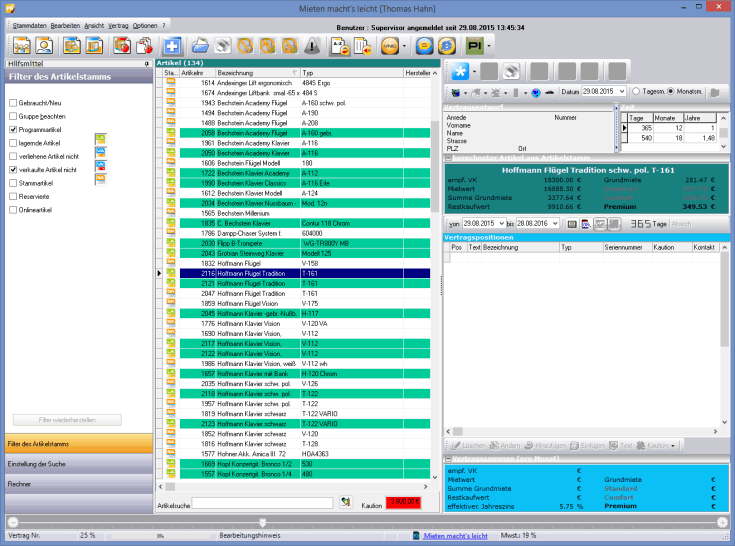The image size is (735, 546).
Task: Click the red Kaution 3.600,00 € field
Action: pos(403,502)
